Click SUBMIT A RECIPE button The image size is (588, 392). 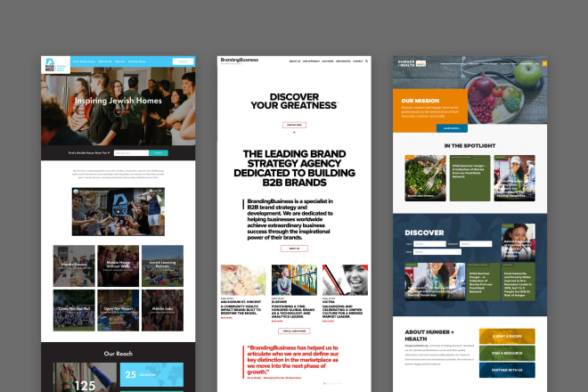click(507, 336)
